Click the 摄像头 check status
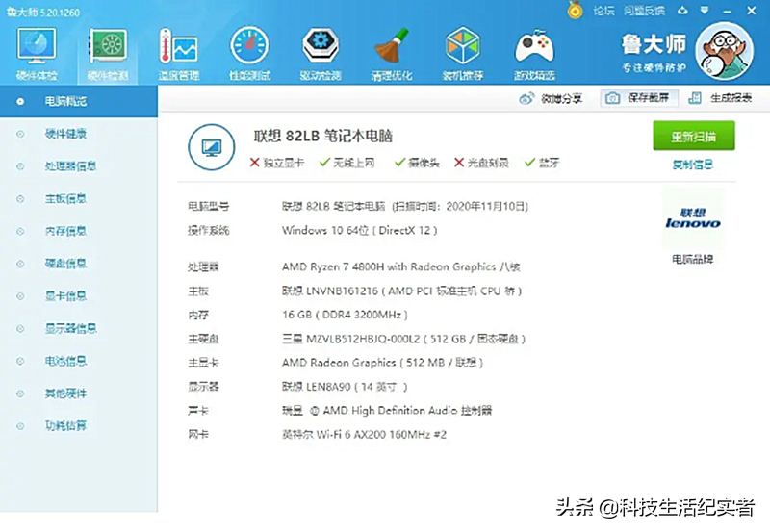Screen dimensions: 770x532 [x=417, y=163]
